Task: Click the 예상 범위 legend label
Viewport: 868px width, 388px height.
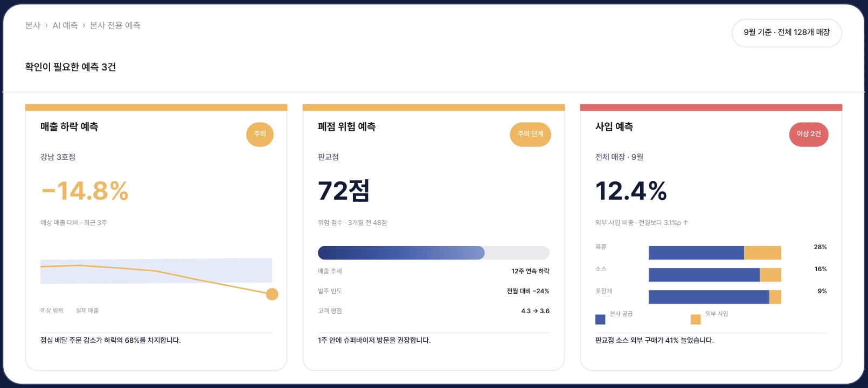Action: tap(52, 311)
